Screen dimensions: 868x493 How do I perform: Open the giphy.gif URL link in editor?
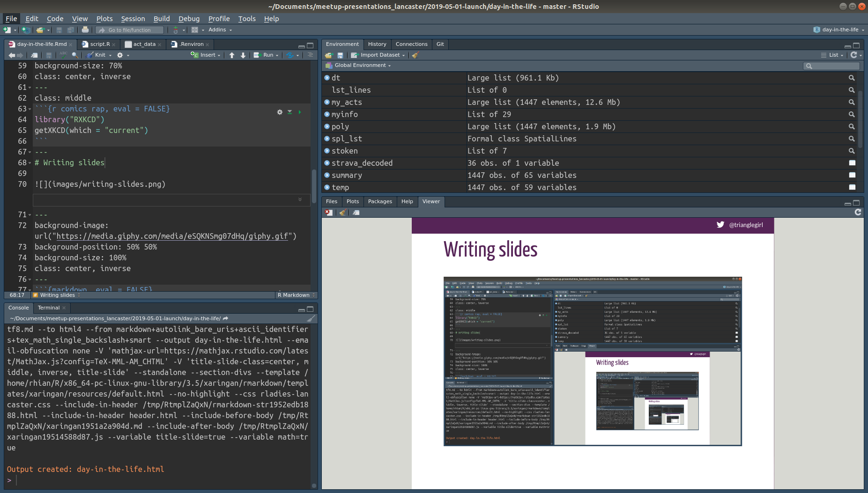[x=171, y=236]
